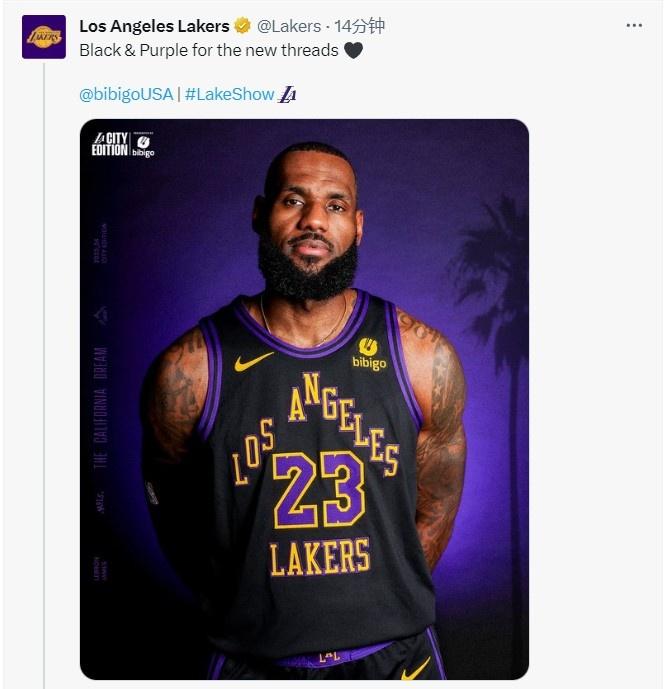
Task: Click the LAKERS wordmark on the jersey
Action: click(319, 558)
